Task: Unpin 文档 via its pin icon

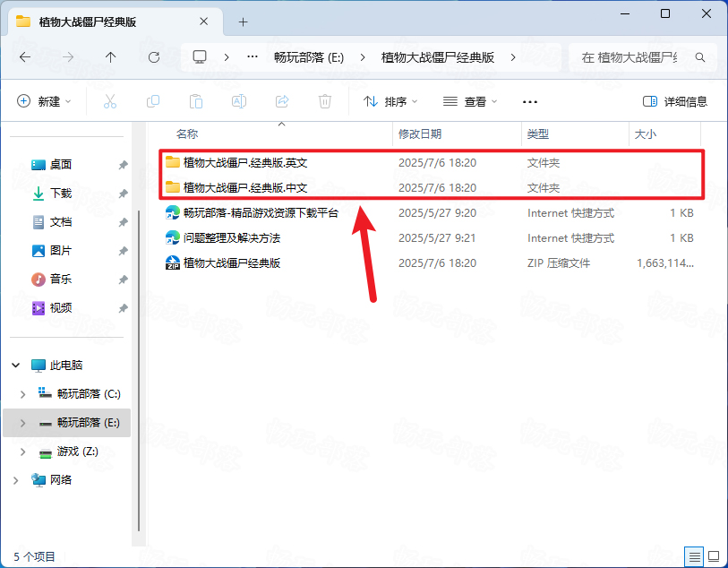Action: 123,222
